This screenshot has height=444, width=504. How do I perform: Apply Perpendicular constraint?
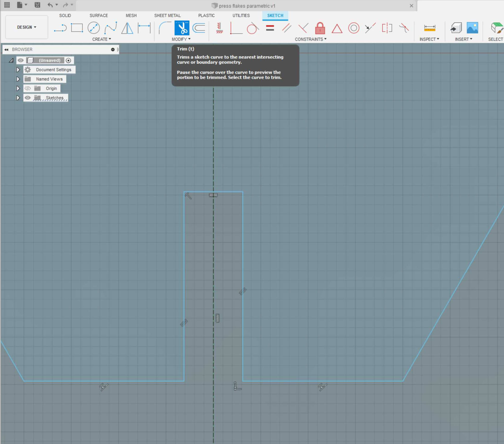tap(303, 28)
